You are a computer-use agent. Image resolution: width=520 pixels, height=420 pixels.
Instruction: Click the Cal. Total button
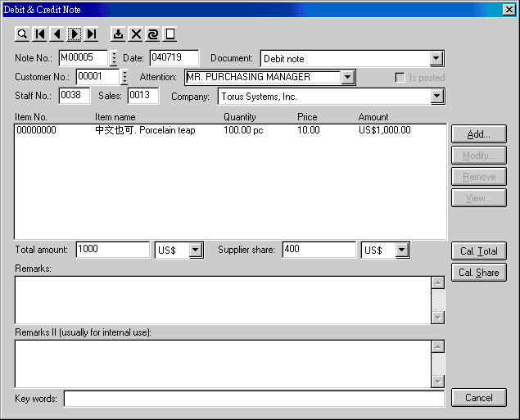pyautogui.click(x=478, y=251)
